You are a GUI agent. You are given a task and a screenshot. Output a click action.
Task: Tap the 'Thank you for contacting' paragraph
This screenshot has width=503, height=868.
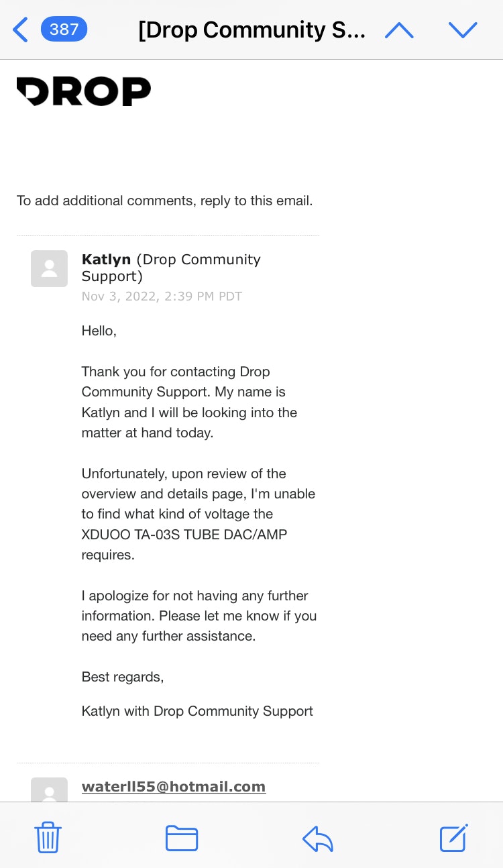pyautogui.click(x=189, y=402)
